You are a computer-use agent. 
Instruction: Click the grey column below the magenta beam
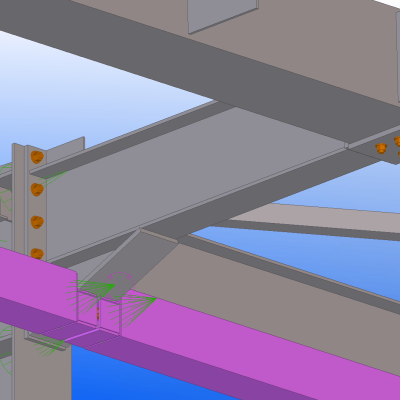click(42, 367)
